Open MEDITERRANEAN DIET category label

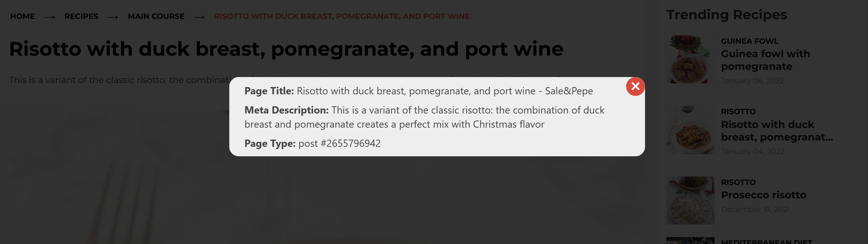766,241
